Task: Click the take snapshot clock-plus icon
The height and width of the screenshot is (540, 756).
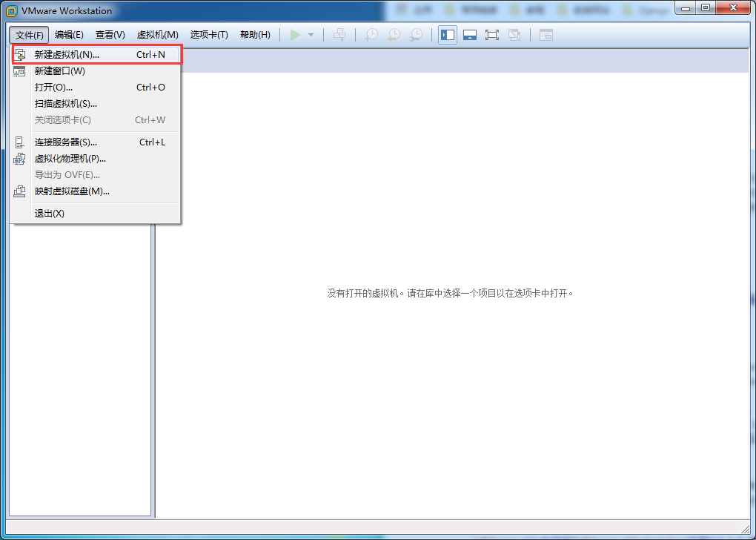Action: pyautogui.click(x=371, y=35)
